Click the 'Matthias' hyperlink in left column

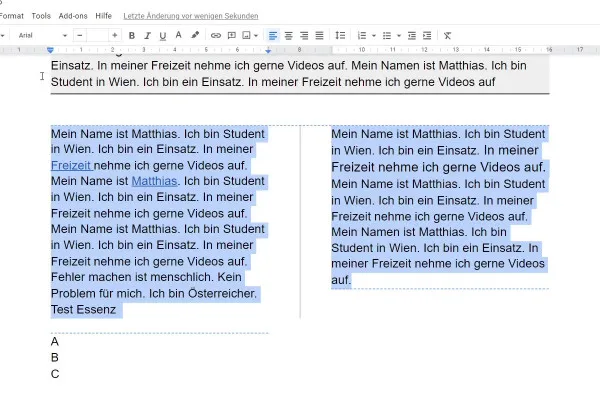[x=154, y=181]
